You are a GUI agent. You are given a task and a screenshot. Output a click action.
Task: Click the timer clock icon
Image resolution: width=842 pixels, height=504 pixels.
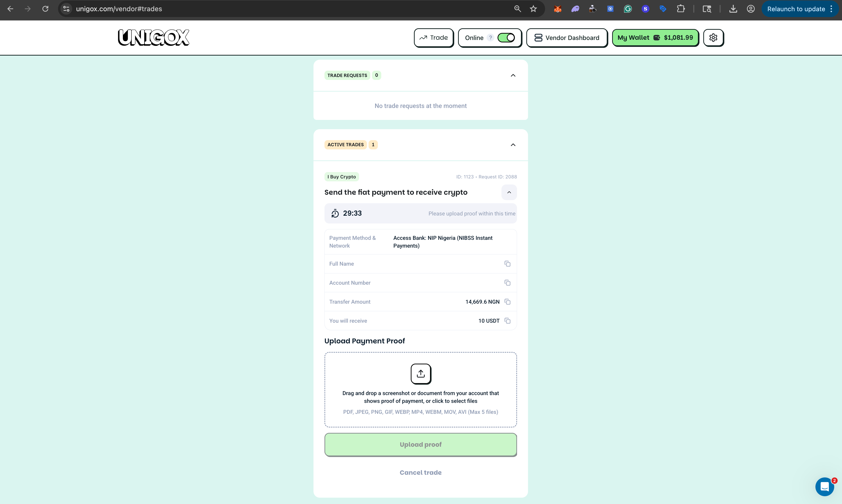click(335, 214)
